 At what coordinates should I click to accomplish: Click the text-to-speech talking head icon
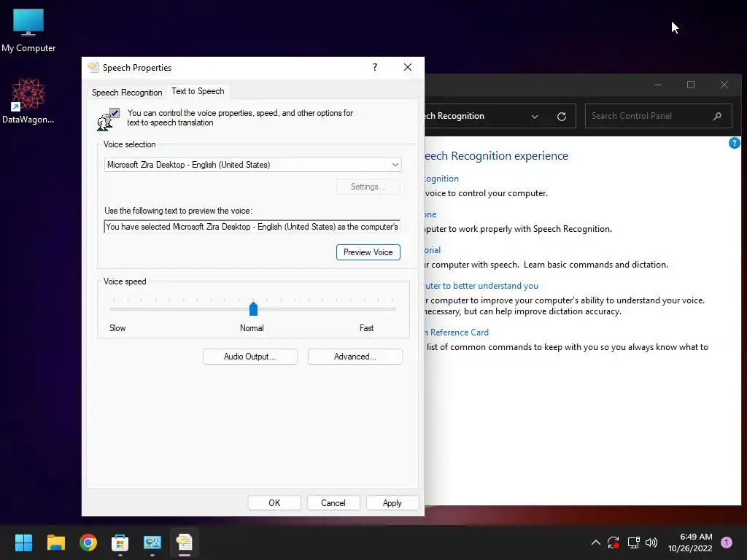point(108,119)
